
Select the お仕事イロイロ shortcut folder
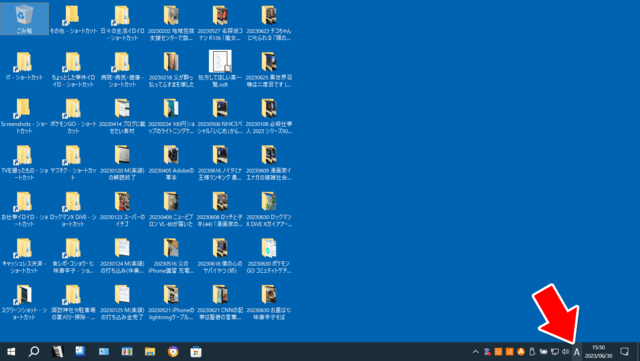24,209
